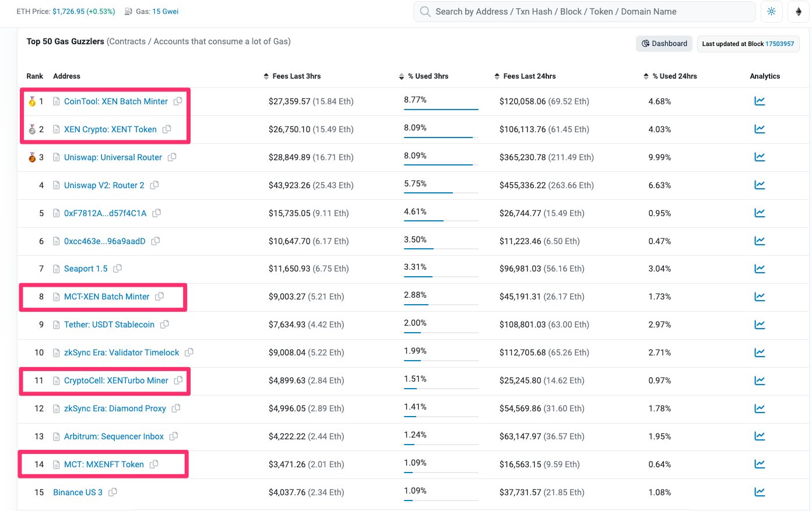Open analytics chart for CryptoCell: XENTurbo Miner

[760, 380]
